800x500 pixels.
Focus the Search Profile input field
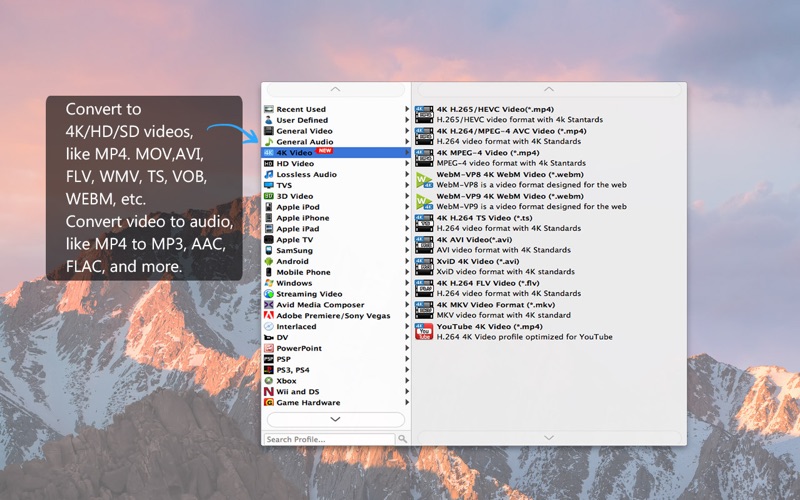coord(329,439)
